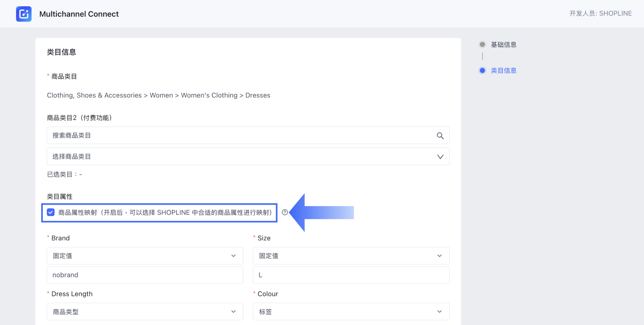Screen dimensions: 644x325
Task: Click the Brand value field "nobrand"
Action: [145, 275]
